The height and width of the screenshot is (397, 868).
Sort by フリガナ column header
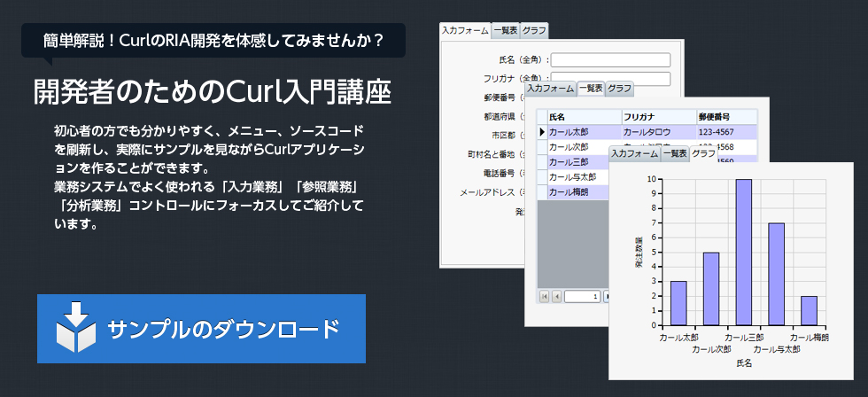point(659,117)
